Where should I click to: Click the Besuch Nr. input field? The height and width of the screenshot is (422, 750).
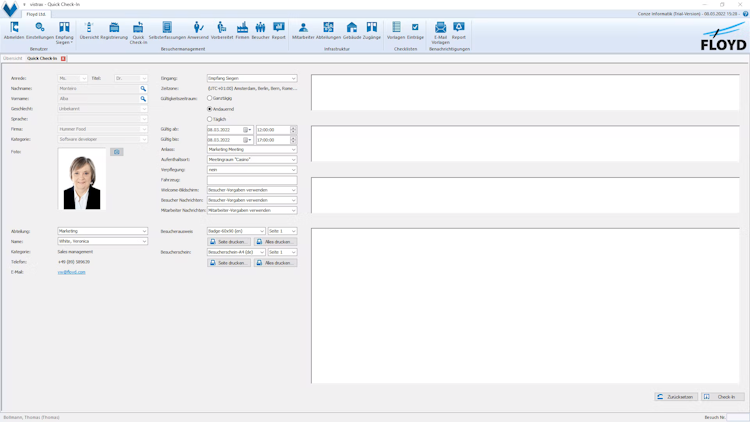(x=737, y=417)
